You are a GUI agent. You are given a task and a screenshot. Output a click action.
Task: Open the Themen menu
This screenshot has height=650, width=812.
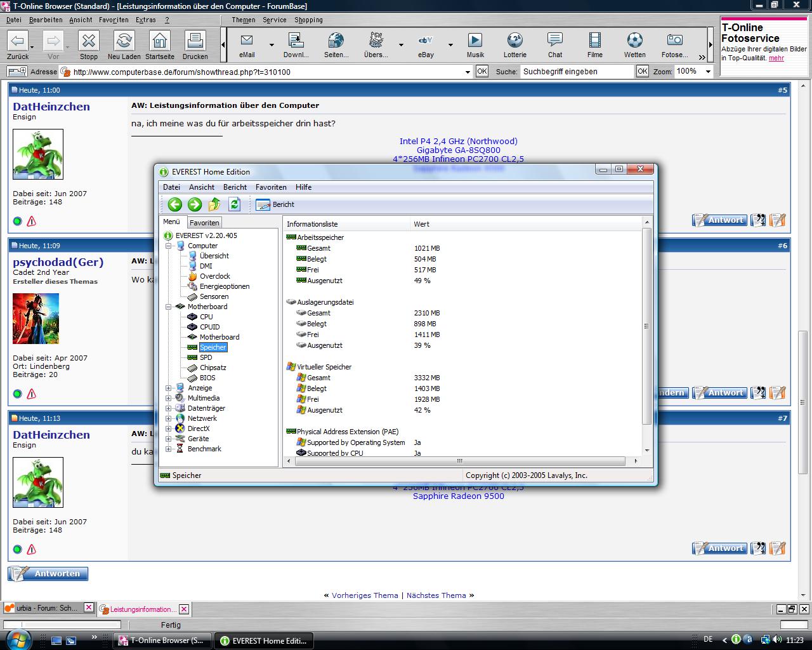tap(244, 20)
